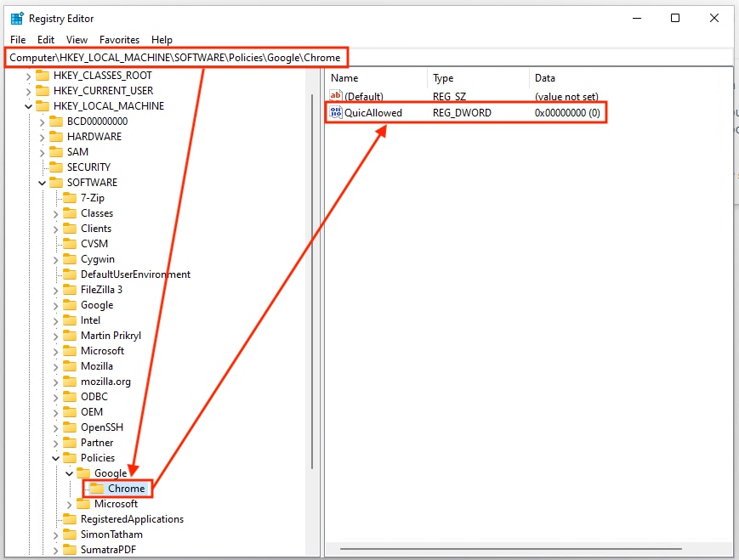
Task: Click the SECURITY folder icon
Action: tap(56, 167)
